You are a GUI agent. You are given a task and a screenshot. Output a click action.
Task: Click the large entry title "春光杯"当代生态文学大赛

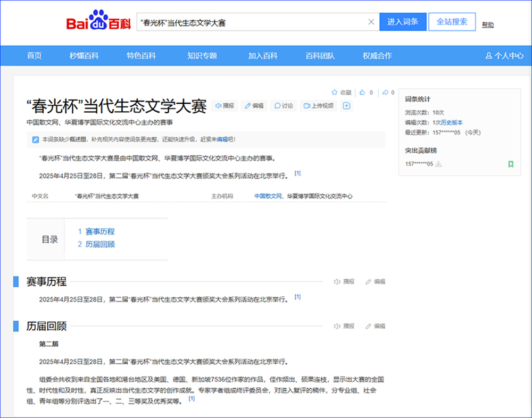[x=117, y=106]
